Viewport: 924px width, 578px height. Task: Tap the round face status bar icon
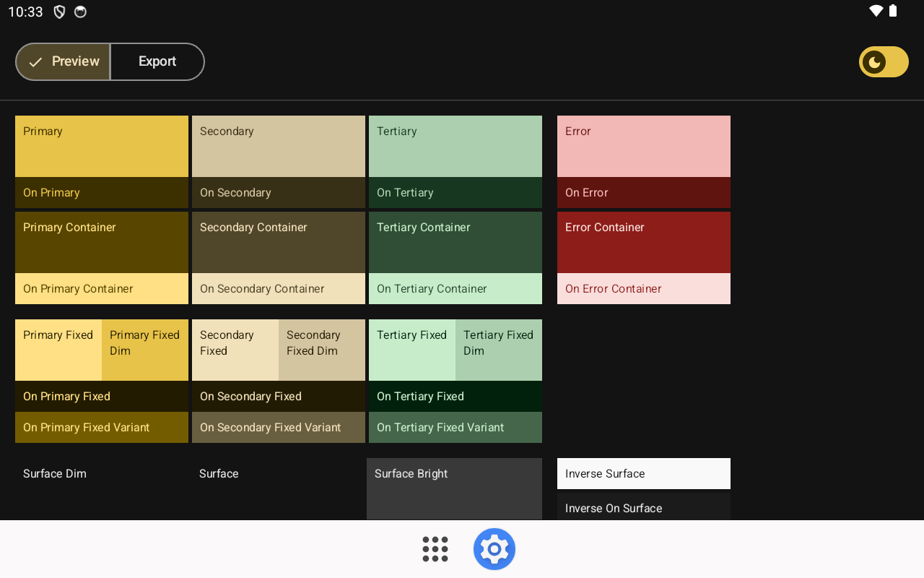80,12
